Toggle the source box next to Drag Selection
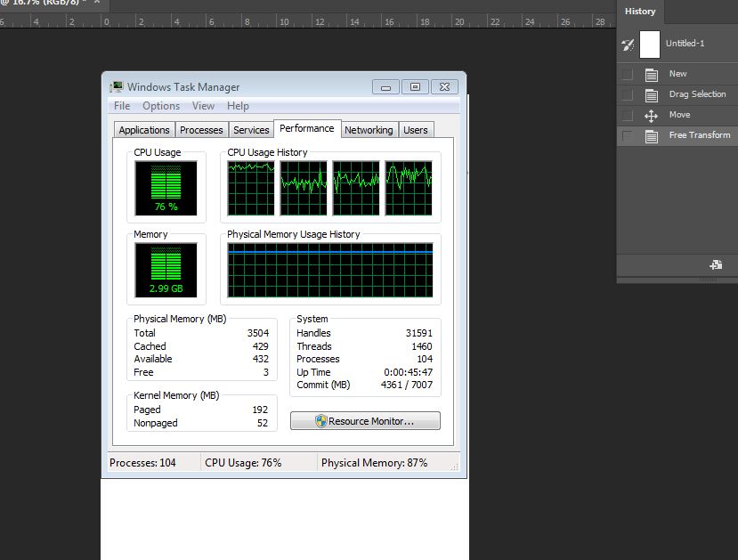 [628, 95]
